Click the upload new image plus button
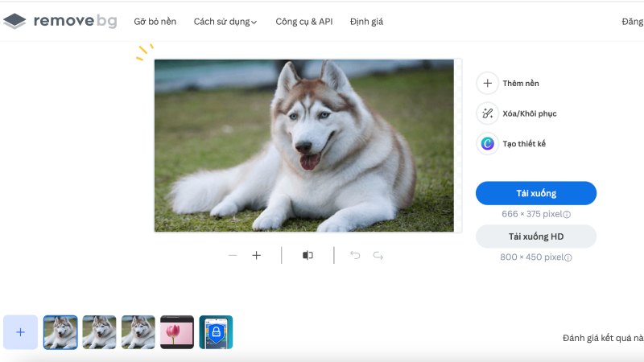This screenshot has width=644, height=362. pyautogui.click(x=21, y=331)
